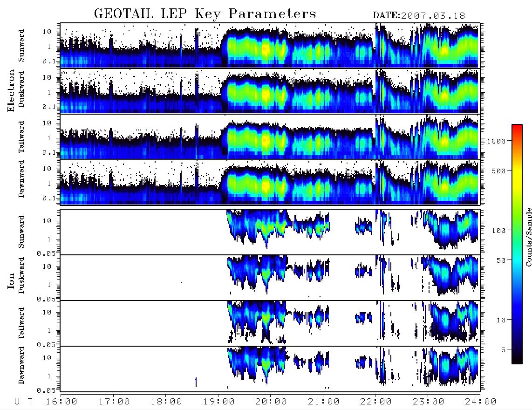Click the 'U T' axis label
The image size is (532, 410).
[24, 402]
